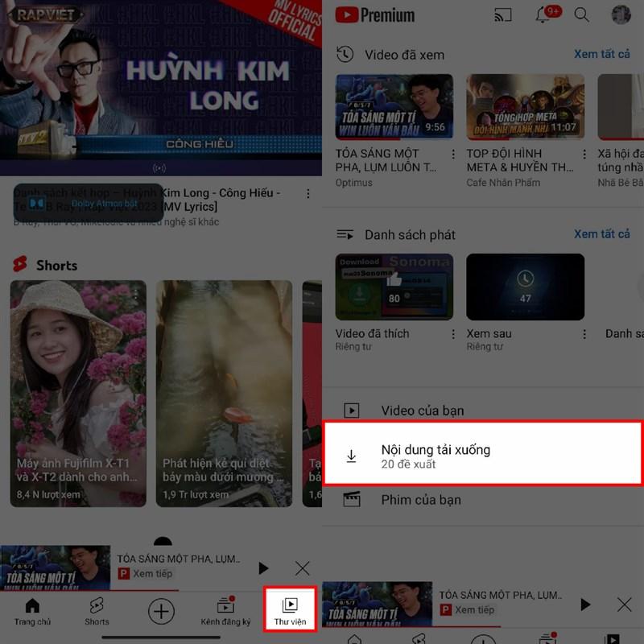Close the left miniplayer
This screenshot has height=644, width=644.
303,568
